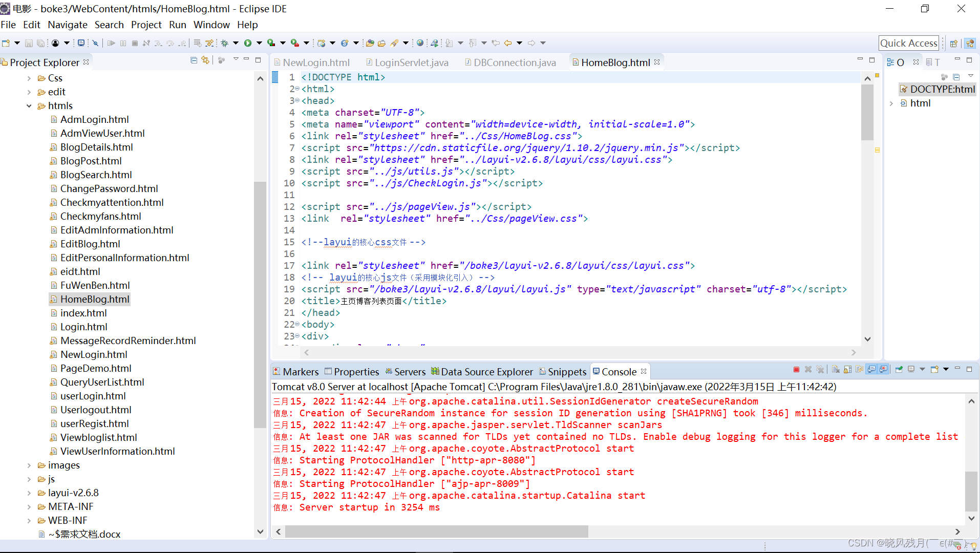Viewport: 980px width, 553px height.
Task: Click the Open Perspective icon
Action: pyautogui.click(x=953, y=44)
